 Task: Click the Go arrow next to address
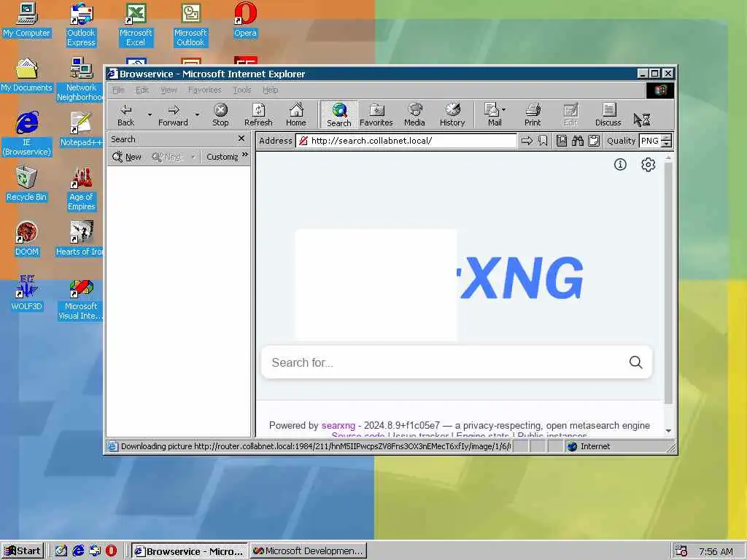[x=527, y=141]
